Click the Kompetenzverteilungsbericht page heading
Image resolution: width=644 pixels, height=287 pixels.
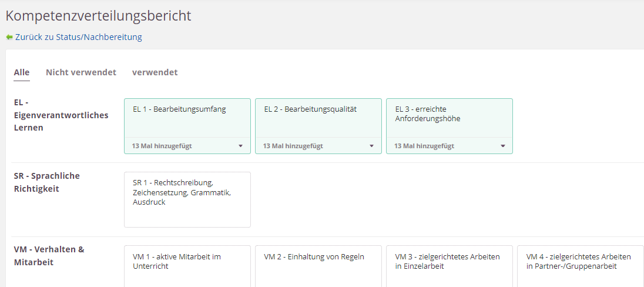[x=99, y=16]
